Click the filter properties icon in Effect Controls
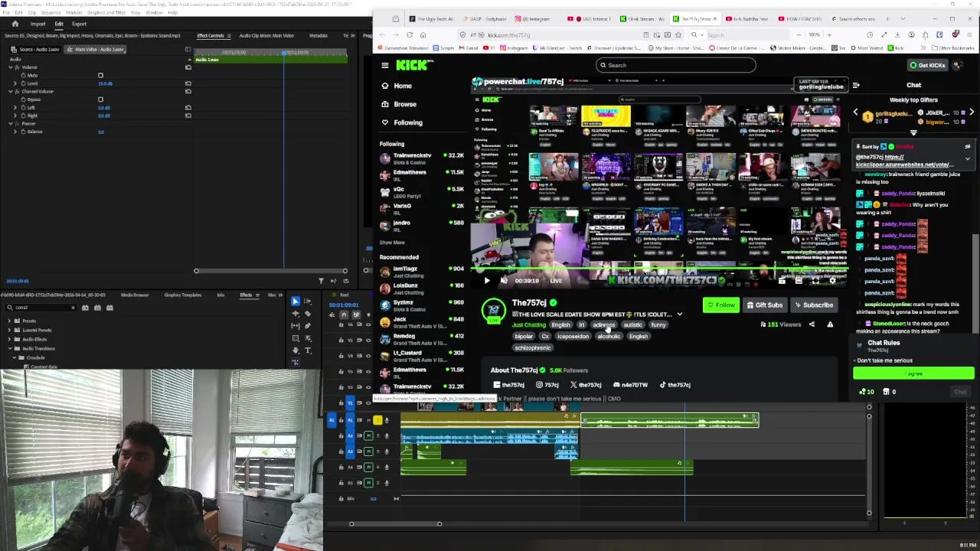 321,281
